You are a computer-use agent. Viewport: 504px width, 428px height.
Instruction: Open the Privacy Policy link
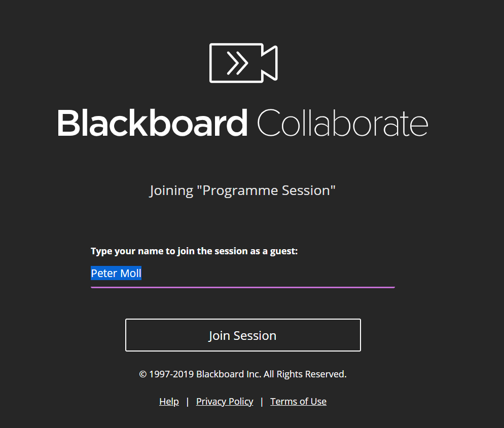tap(225, 402)
